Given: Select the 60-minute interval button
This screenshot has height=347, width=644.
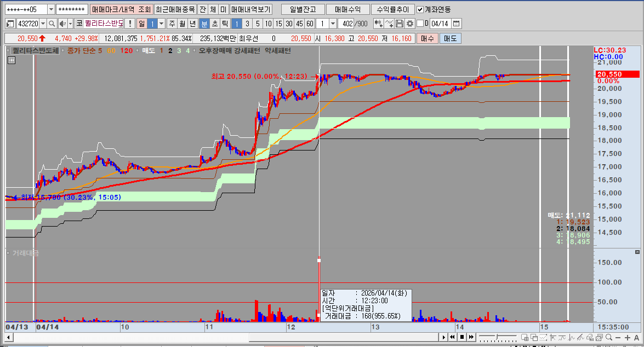Looking at the screenshot, I should tap(310, 24).
